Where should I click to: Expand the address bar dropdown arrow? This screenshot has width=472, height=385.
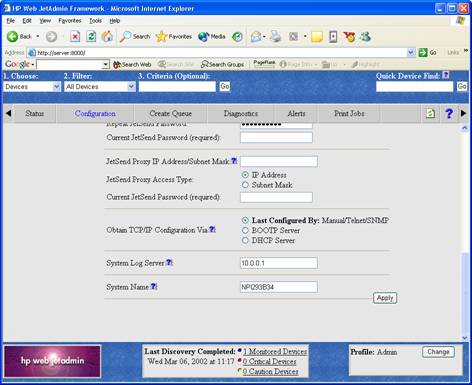click(411, 52)
